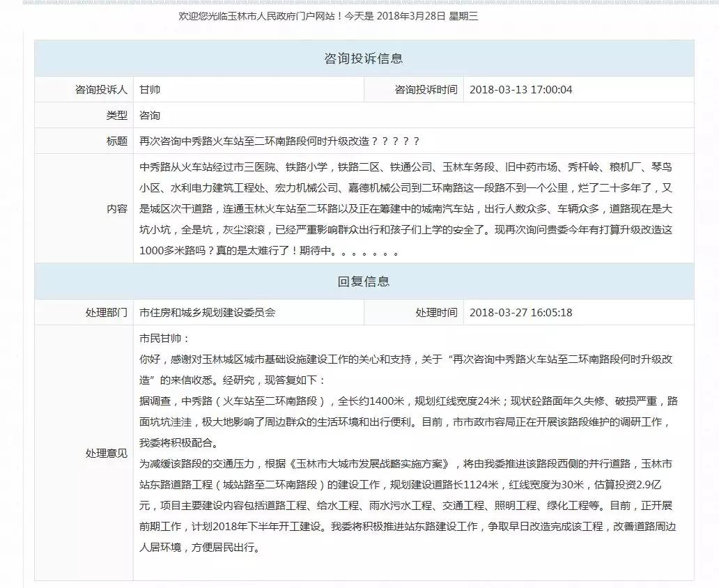719x588 pixels.
Task: Click the '内容' label cell
Action: [x=84, y=208]
